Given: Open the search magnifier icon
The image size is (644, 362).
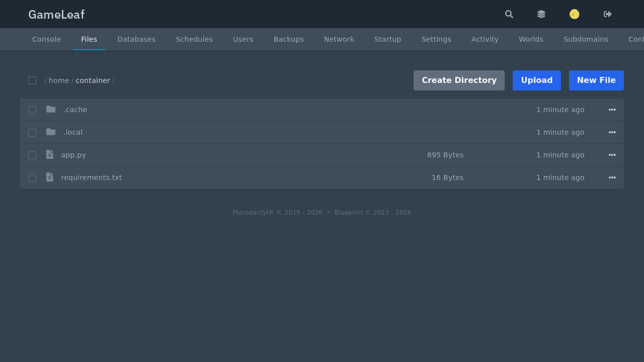Looking at the screenshot, I should point(509,14).
